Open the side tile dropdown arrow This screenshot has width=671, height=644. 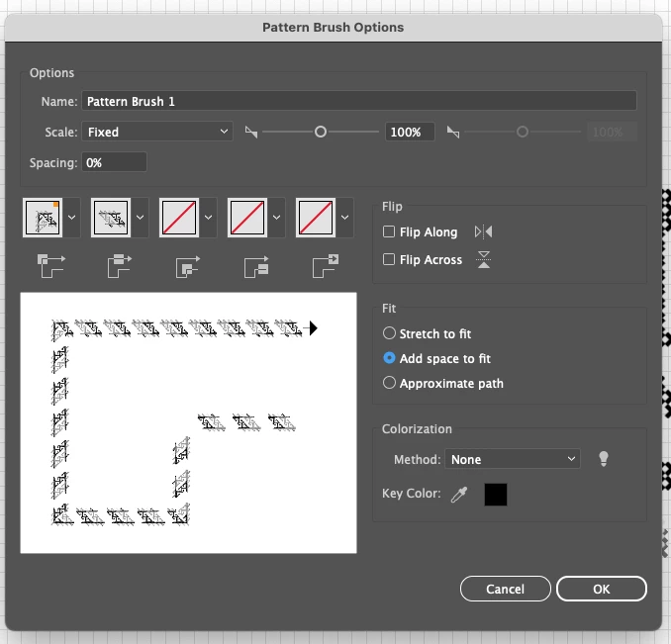click(140, 218)
